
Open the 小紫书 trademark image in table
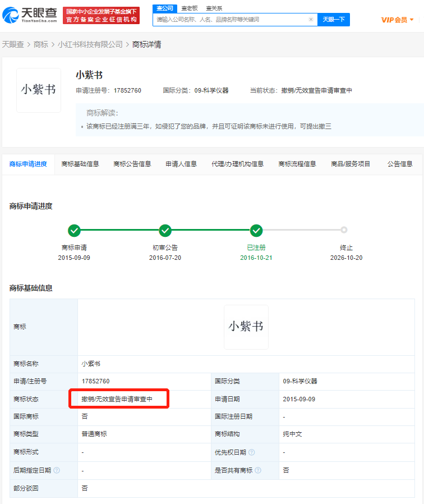click(246, 327)
